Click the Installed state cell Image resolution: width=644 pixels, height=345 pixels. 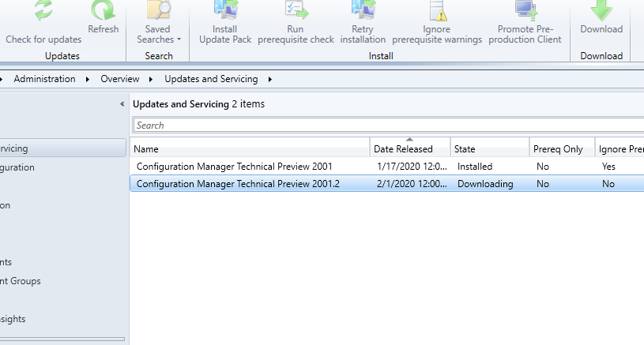click(475, 166)
